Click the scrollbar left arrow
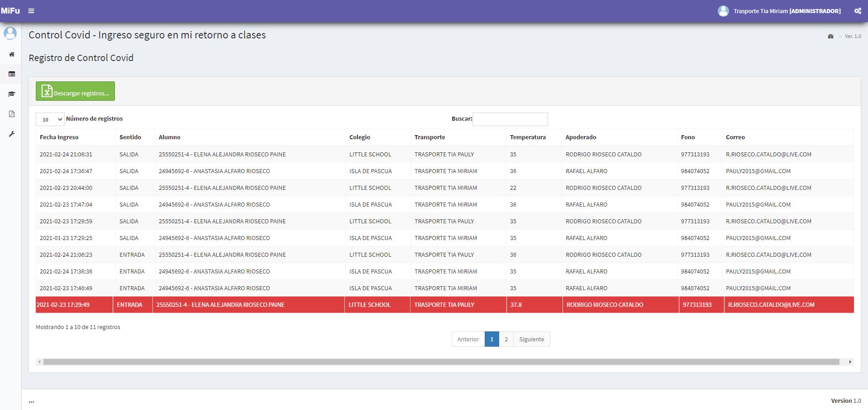The image size is (868, 410). point(39,362)
